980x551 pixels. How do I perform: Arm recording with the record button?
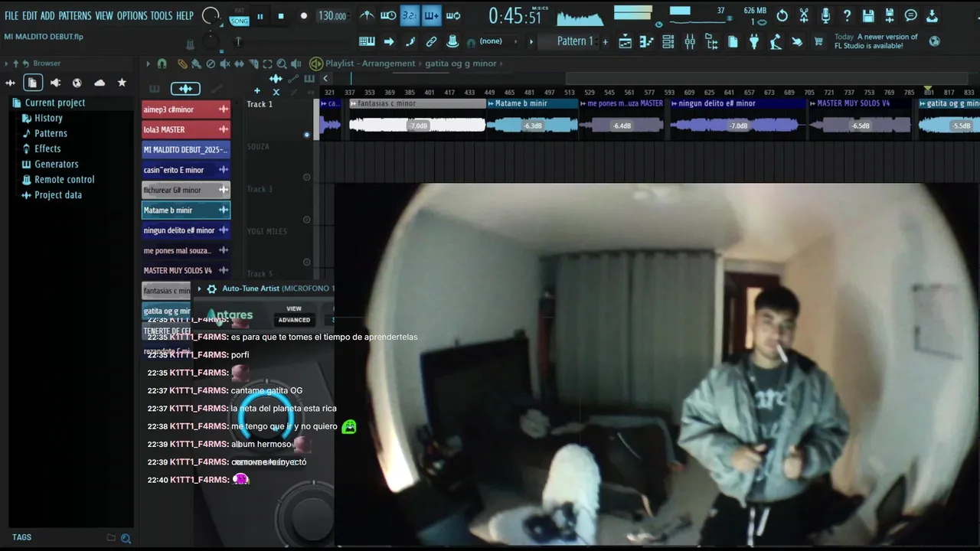pyautogui.click(x=304, y=16)
